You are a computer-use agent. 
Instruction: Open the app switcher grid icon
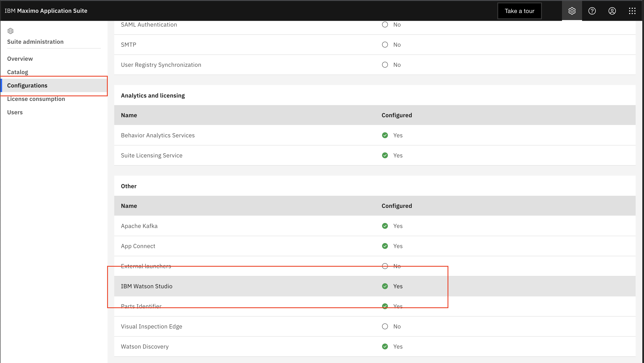tap(632, 11)
